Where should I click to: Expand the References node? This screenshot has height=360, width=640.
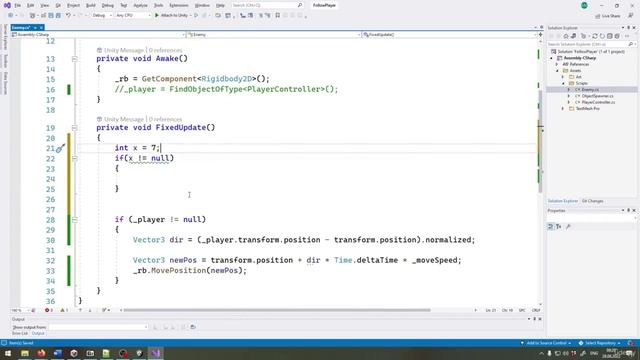coord(558,64)
